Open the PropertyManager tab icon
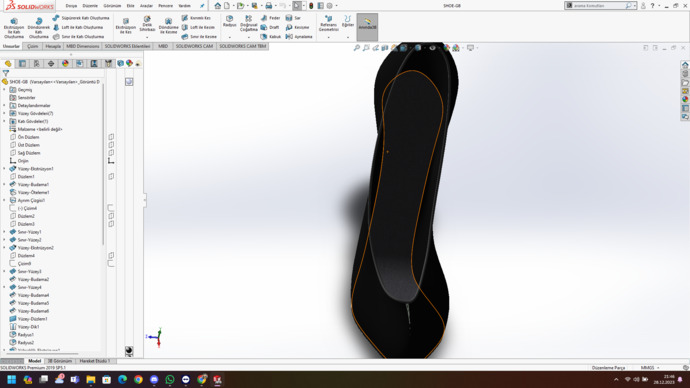The image size is (690, 388). tap(22, 64)
